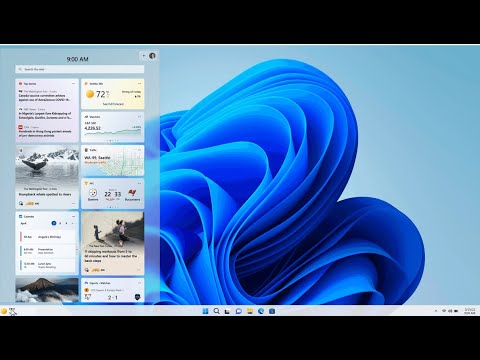Image resolution: width=480 pixels, height=360 pixels.
Task: Select the esports score 2 - 1
Action: [113, 297]
